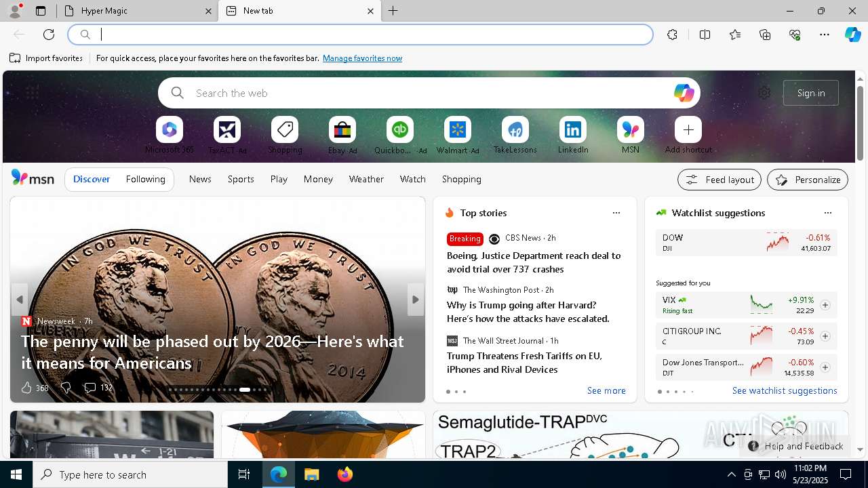This screenshot has width=868, height=488.
Task: Add Citigroup Inc. to watchlist
Action: click(825, 336)
